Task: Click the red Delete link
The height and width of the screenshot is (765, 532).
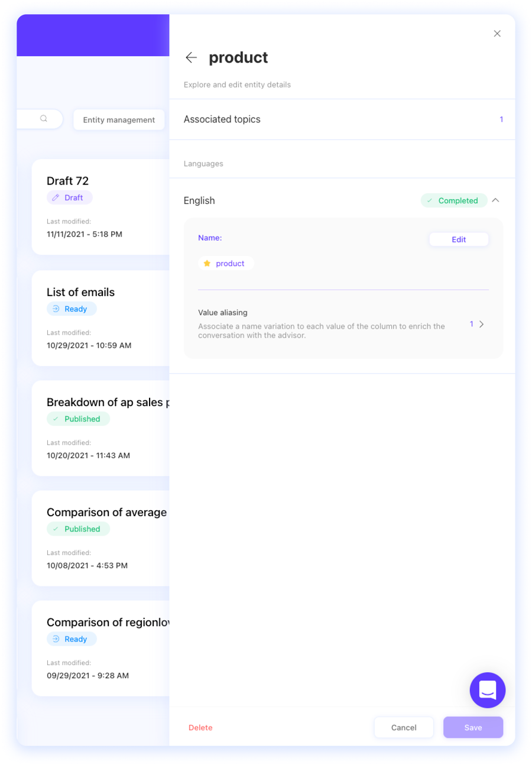Action: point(200,728)
